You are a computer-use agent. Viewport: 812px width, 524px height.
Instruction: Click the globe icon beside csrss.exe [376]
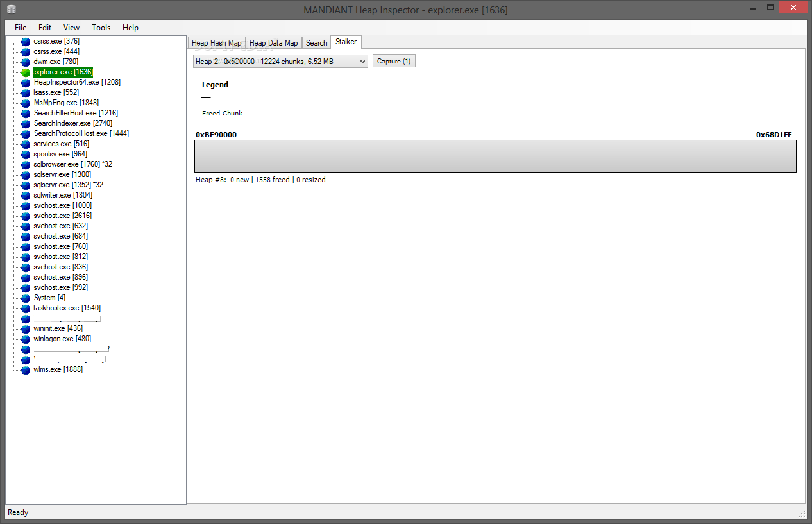[x=26, y=42]
